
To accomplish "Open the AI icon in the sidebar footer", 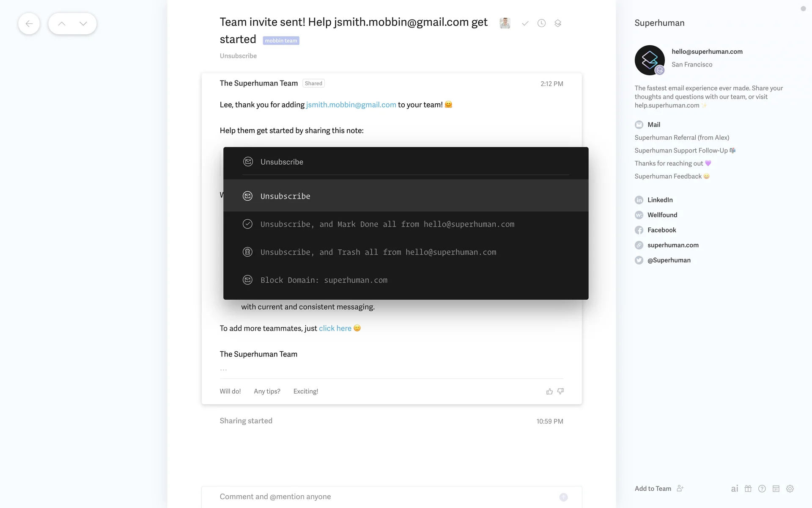I will (x=735, y=489).
